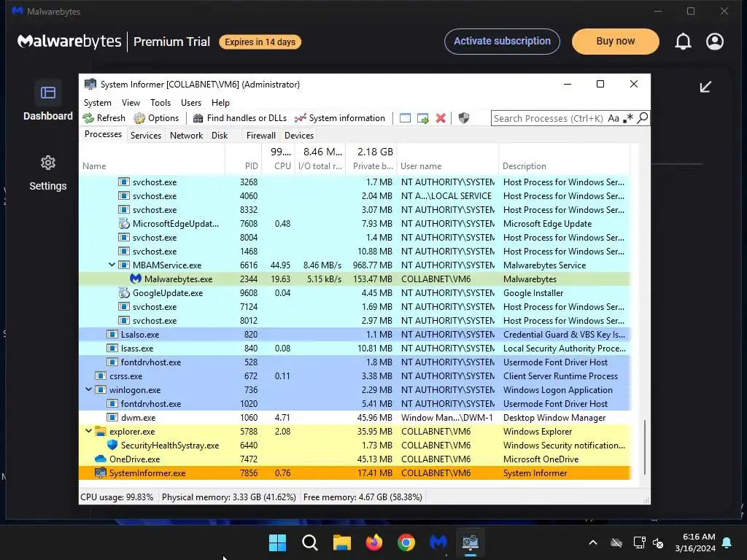Sort by the PID column header
This screenshot has height=560, width=747.
[243, 166]
